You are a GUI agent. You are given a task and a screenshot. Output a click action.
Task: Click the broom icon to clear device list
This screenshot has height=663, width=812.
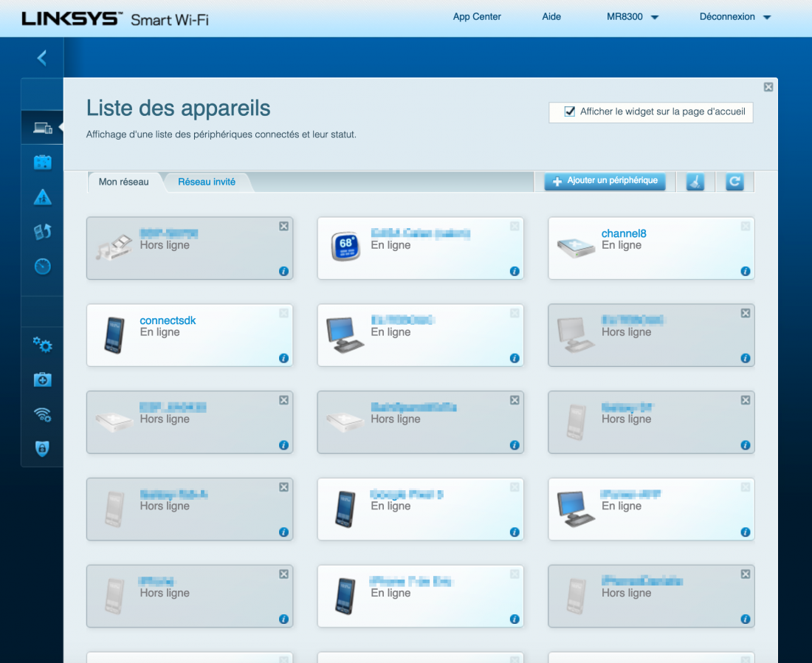point(695,182)
